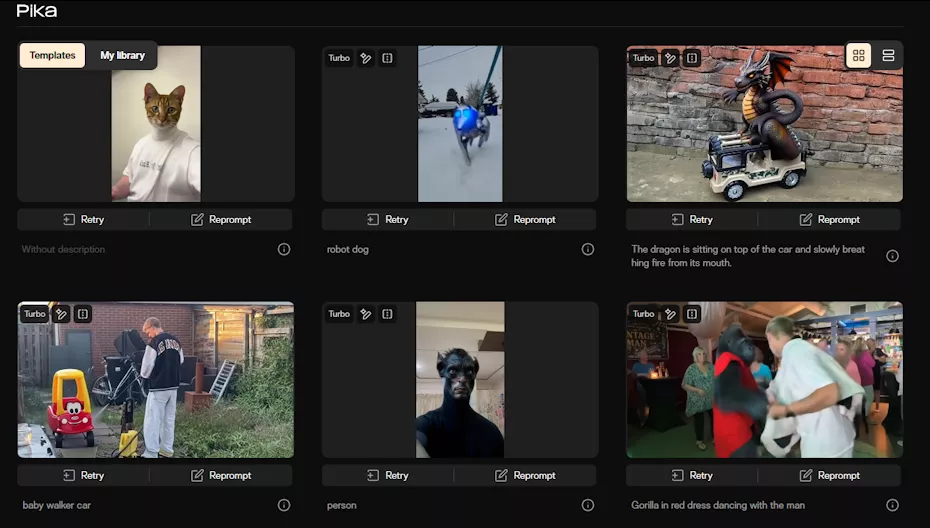Click Turbo badge on baby walker car video
Screen dimensions: 930x528
[35, 314]
